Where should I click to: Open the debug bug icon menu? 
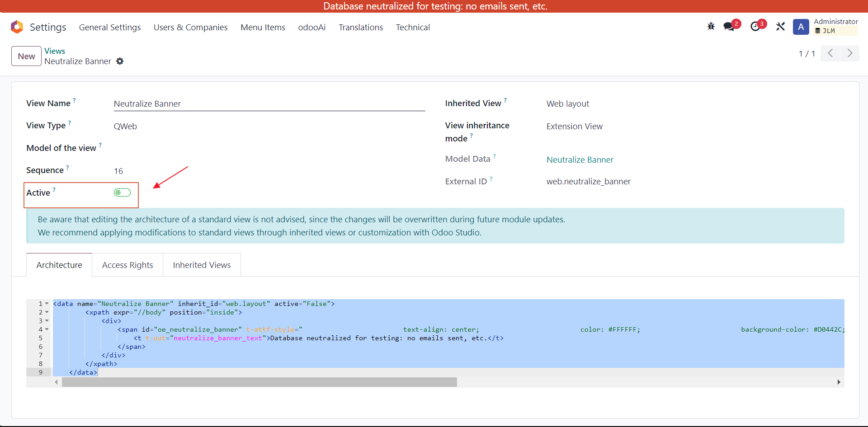tap(711, 27)
